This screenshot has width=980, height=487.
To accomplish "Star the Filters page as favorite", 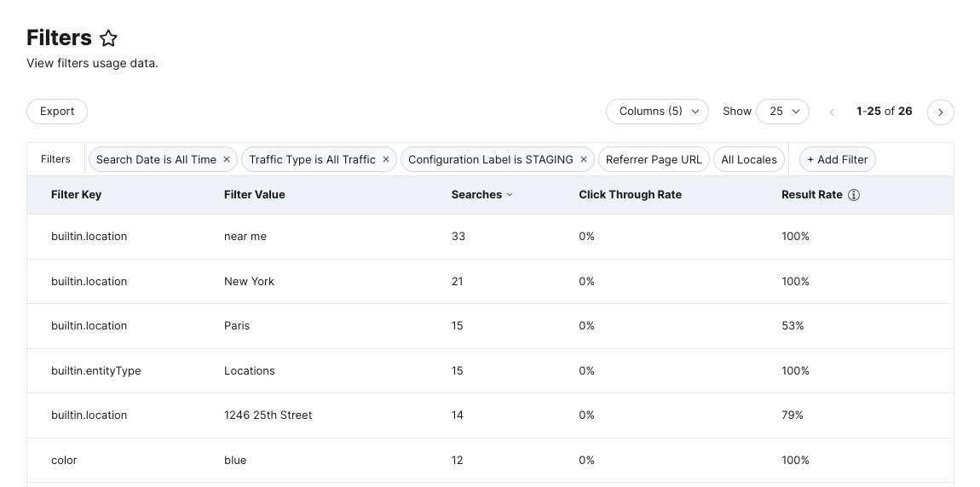I will pos(109,38).
